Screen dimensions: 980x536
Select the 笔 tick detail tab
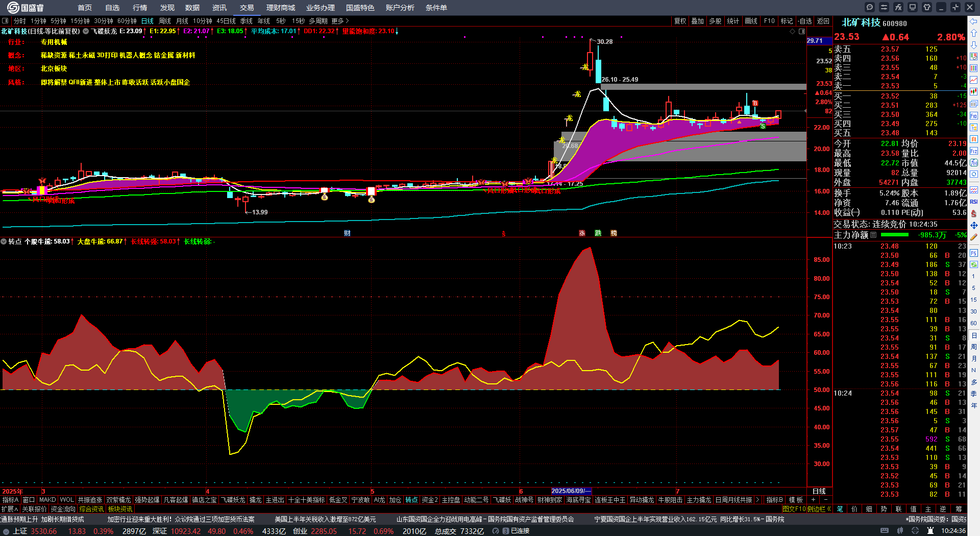840,509
